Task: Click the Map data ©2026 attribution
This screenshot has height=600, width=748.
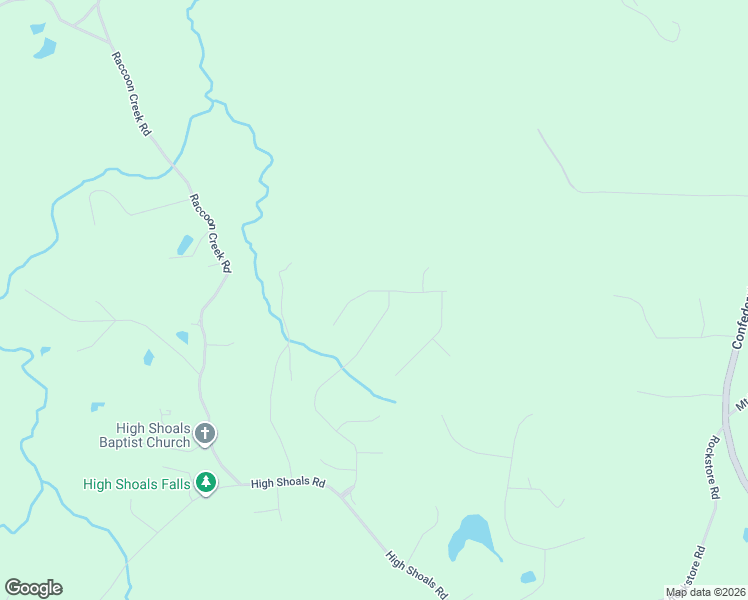Action: [x=706, y=592]
